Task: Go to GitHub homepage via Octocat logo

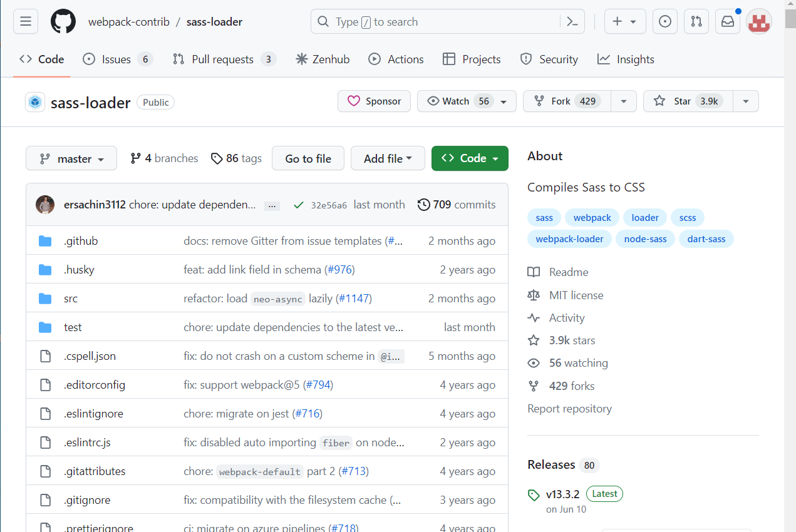Action: pyautogui.click(x=63, y=22)
